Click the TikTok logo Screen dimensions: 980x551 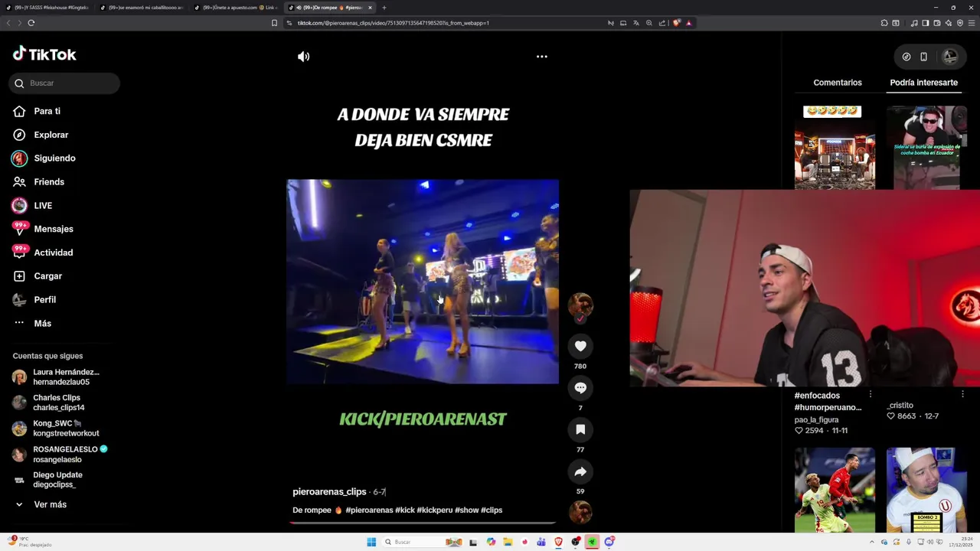44,54
